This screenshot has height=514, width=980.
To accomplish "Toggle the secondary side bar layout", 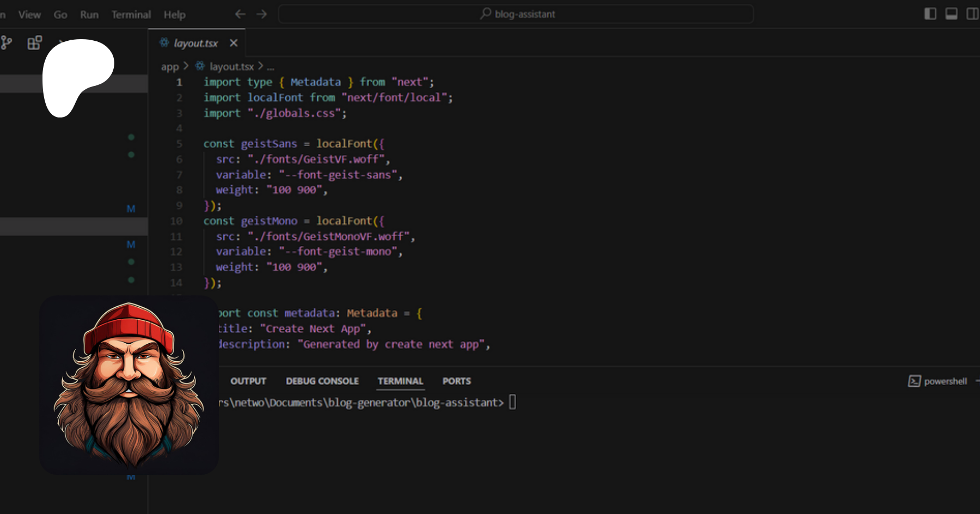I will coord(972,14).
